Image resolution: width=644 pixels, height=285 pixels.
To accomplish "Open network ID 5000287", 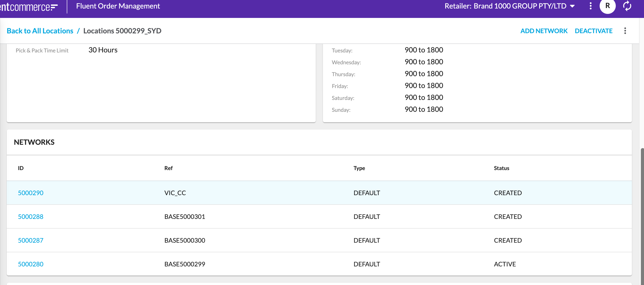I will click(x=30, y=240).
